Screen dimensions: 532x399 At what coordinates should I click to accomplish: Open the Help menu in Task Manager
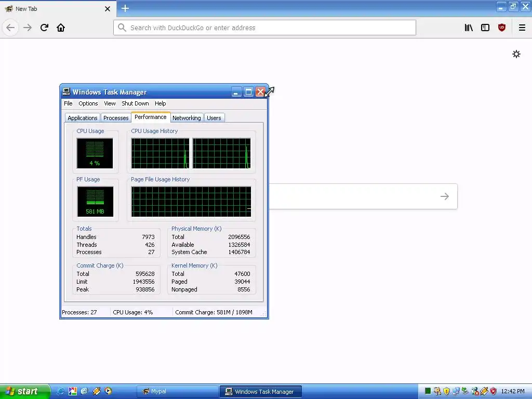coord(160,103)
